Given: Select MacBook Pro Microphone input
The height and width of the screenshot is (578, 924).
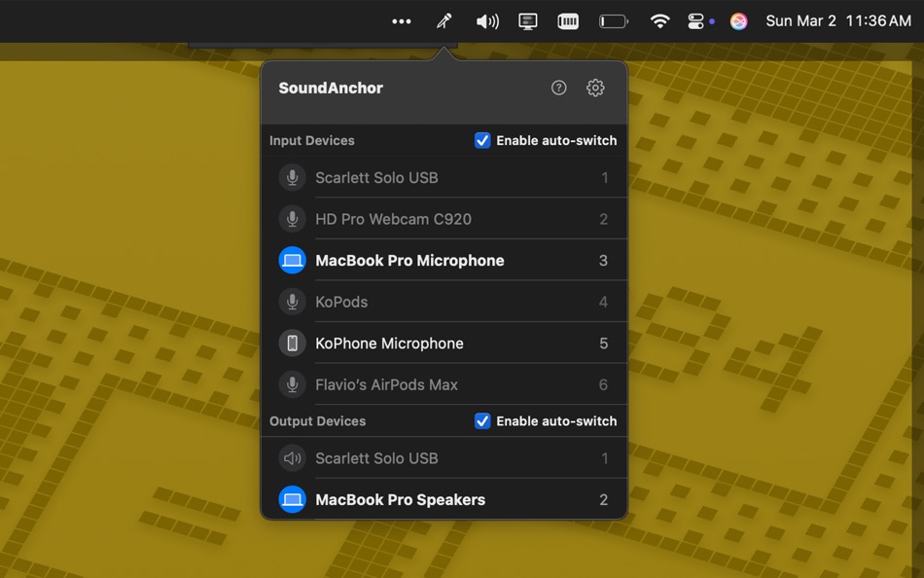Looking at the screenshot, I should (x=444, y=260).
